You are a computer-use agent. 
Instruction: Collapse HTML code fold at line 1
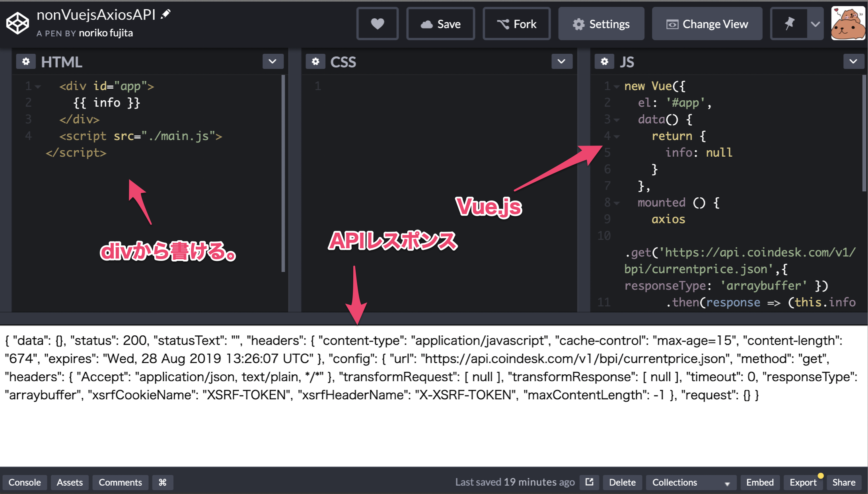[x=38, y=86]
